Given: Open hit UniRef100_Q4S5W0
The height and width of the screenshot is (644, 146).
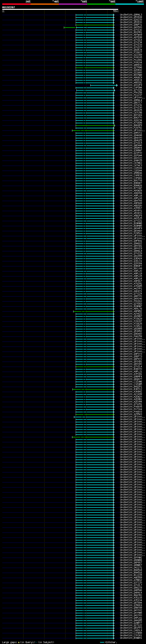Looking at the screenshot, I should [131, 27].
